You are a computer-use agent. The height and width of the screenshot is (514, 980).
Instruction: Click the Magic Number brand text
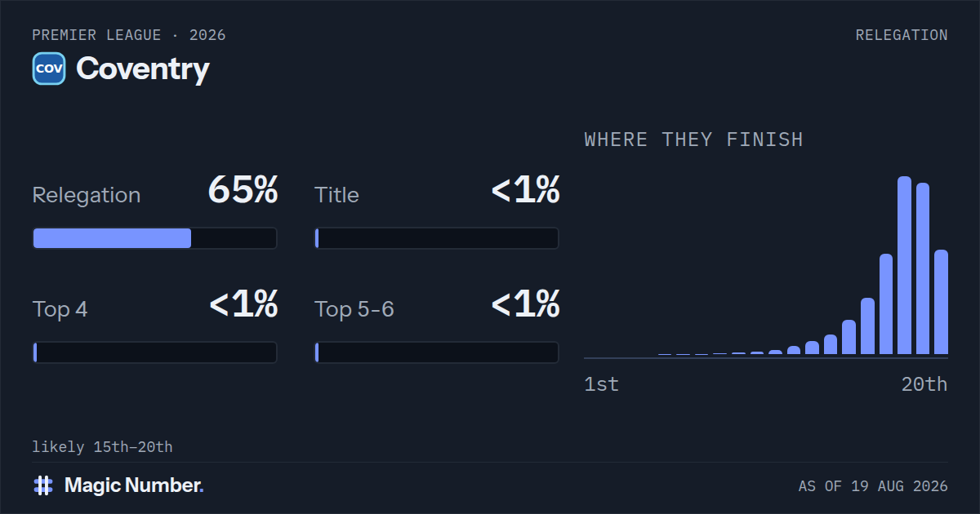pos(134,485)
